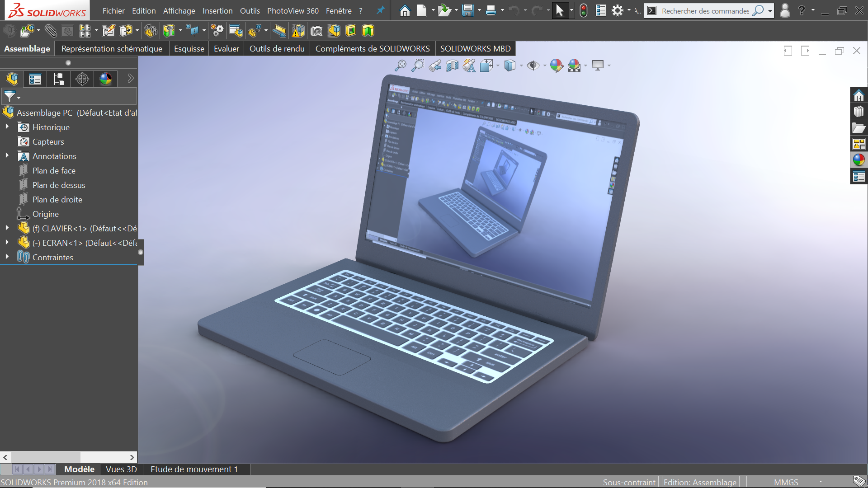
Task: Launch the Smart Fasteners tool
Action: 108,31
